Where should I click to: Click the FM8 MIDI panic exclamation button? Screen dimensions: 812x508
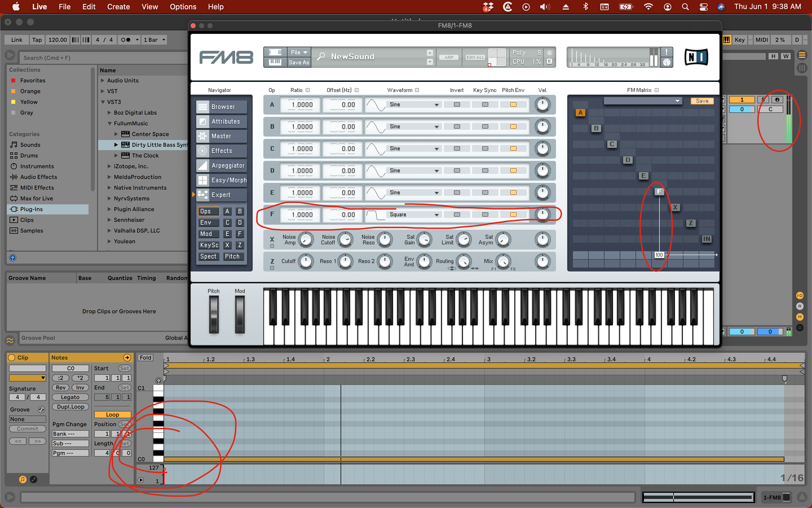pos(667,52)
